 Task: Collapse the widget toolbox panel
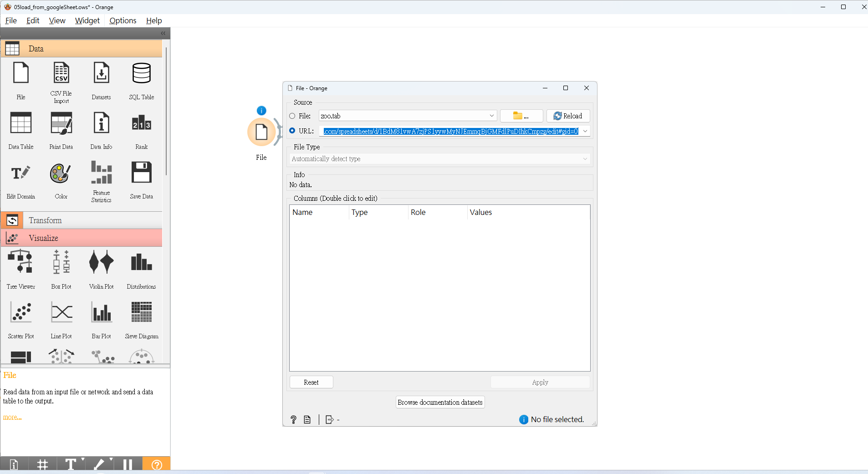point(163,33)
